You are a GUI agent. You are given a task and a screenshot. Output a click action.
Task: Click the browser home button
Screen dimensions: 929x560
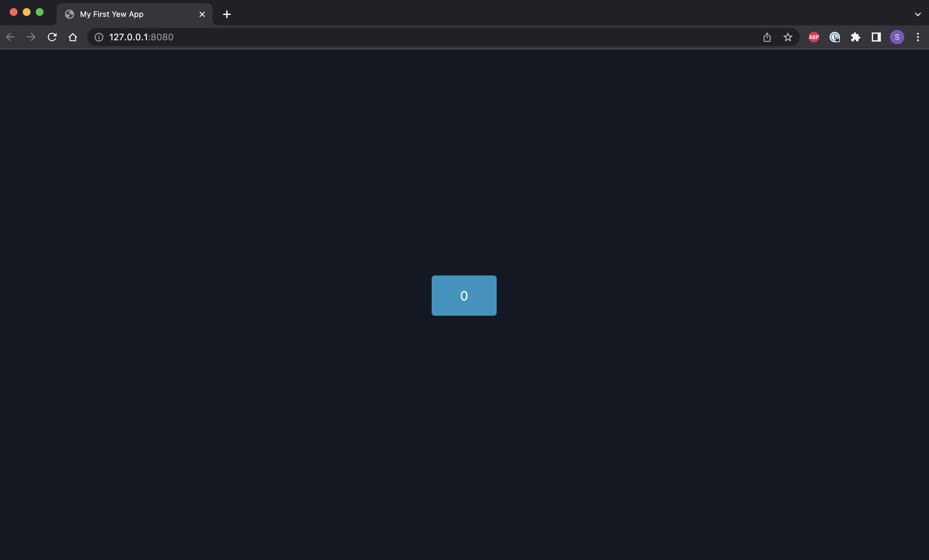point(73,37)
